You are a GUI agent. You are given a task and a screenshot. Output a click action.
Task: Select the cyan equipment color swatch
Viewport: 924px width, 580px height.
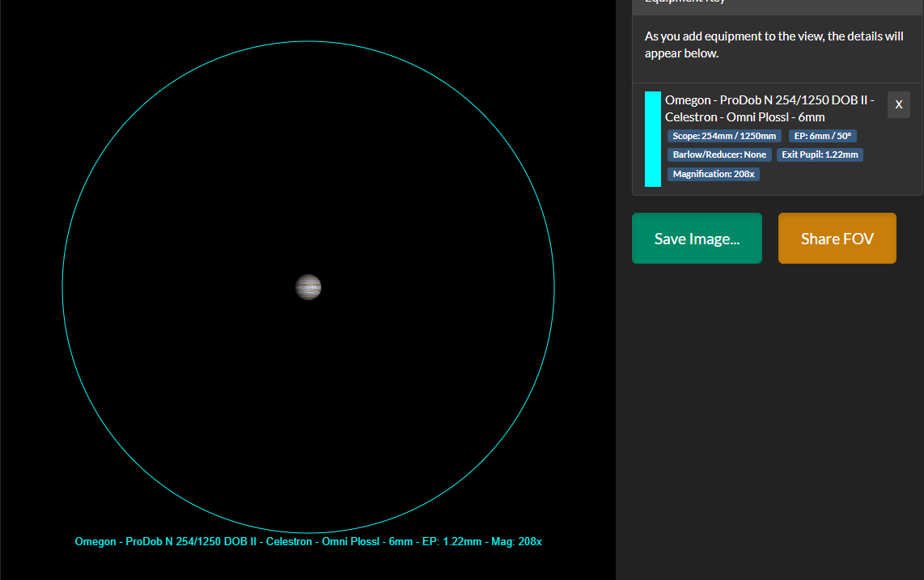tap(652, 139)
